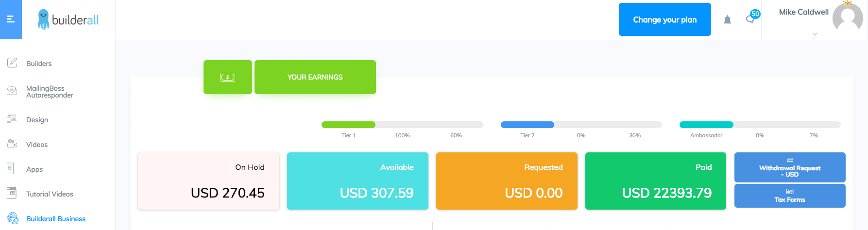
Task: Click the Videos camera sidebar icon
Action: 12,144
